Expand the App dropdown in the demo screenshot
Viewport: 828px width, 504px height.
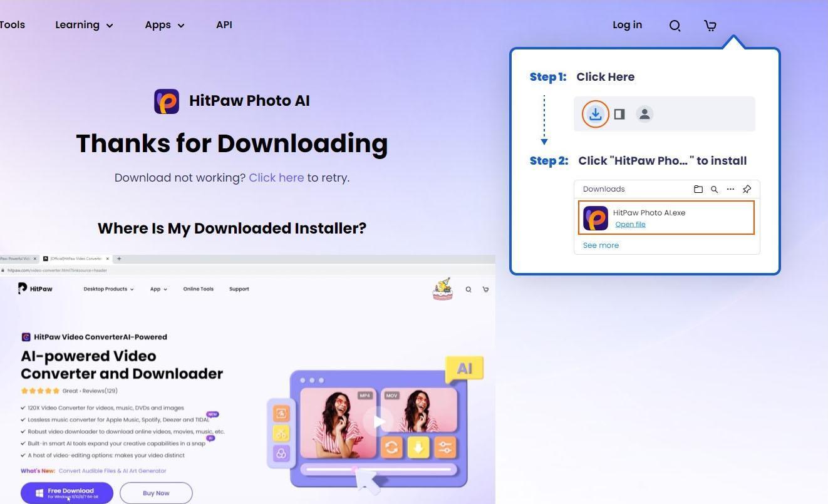coord(158,289)
